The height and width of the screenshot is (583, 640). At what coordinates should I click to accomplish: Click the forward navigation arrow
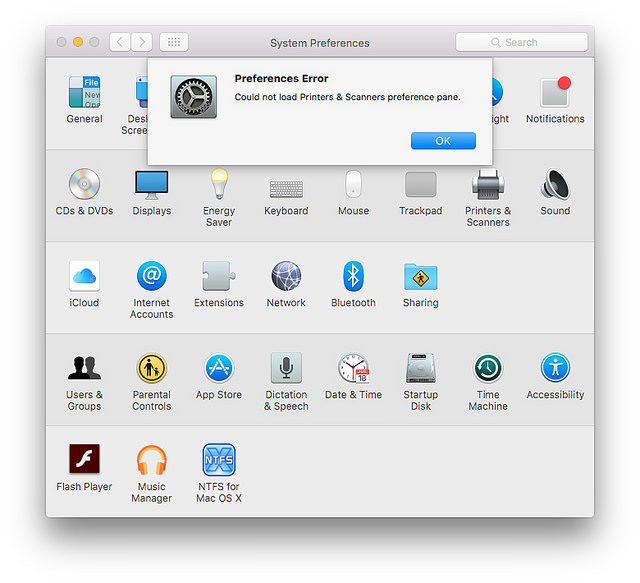click(x=142, y=42)
